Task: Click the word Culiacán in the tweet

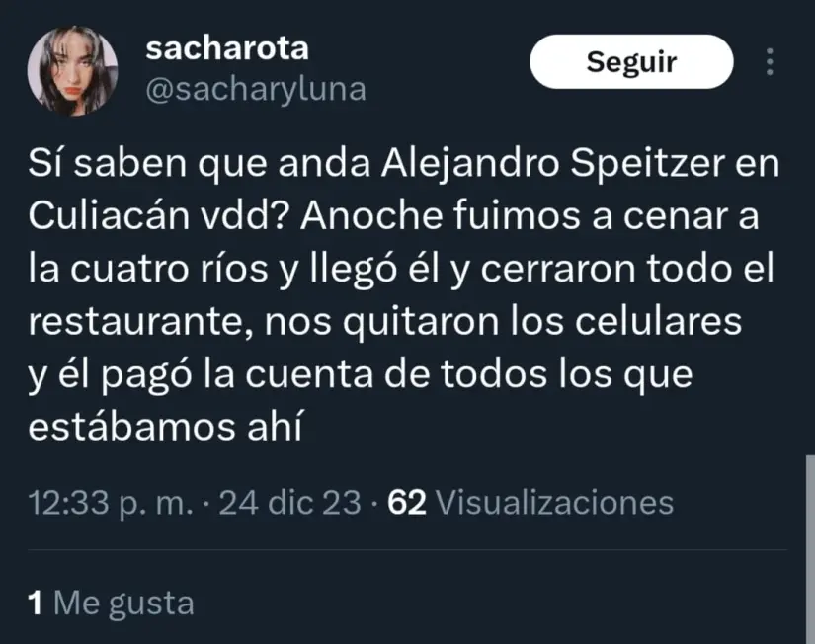Action: click(109, 215)
